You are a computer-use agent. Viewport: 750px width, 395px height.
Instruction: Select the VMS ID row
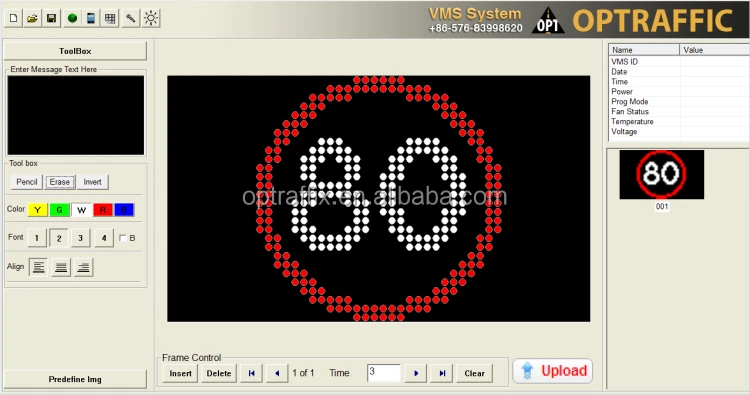pos(679,62)
